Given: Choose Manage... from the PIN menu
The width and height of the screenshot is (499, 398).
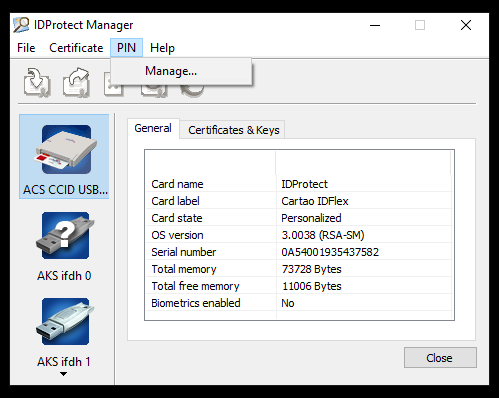Looking at the screenshot, I should point(181,71).
